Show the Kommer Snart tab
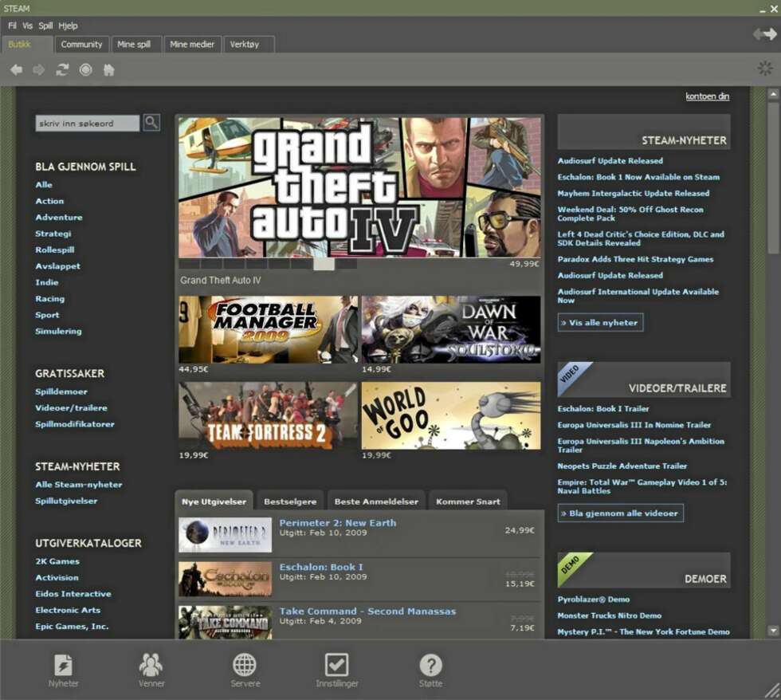781x700 pixels. 468,501
